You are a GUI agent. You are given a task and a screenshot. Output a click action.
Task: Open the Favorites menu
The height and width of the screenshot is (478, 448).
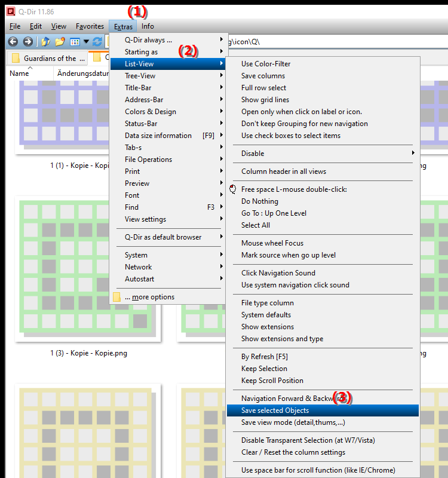coord(90,26)
